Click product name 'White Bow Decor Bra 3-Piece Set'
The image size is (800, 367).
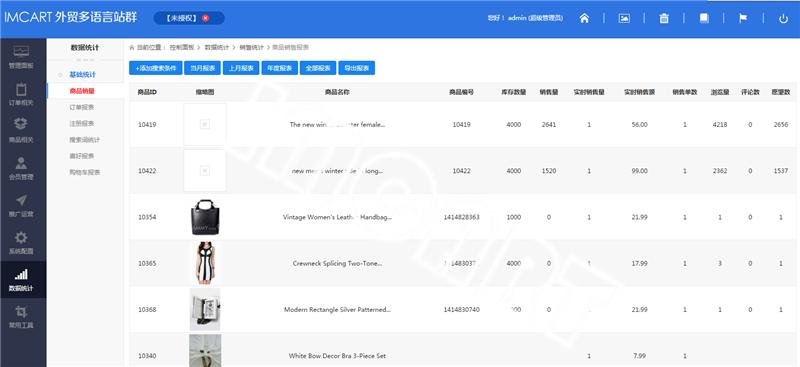(337, 356)
